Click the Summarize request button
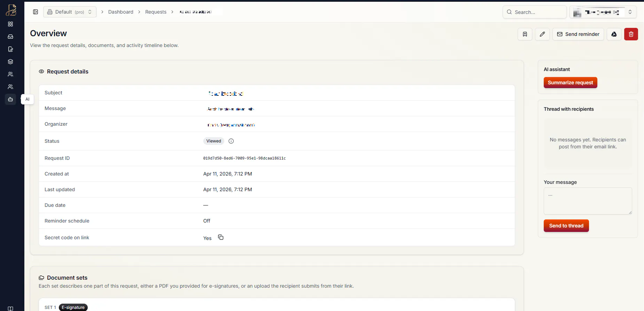This screenshot has height=311, width=644. click(571, 83)
